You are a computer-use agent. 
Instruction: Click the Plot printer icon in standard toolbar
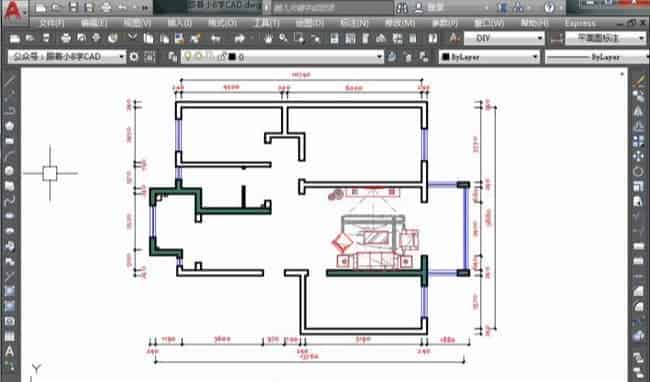click(x=66, y=39)
